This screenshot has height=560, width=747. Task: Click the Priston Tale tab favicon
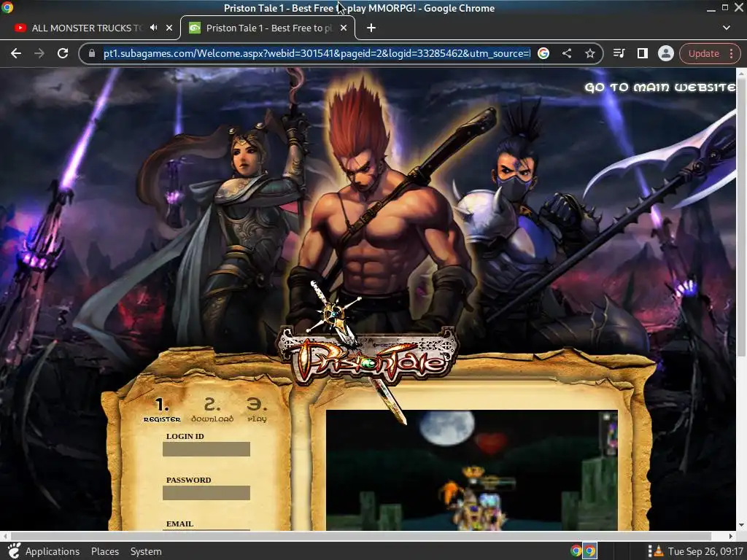[194, 28]
